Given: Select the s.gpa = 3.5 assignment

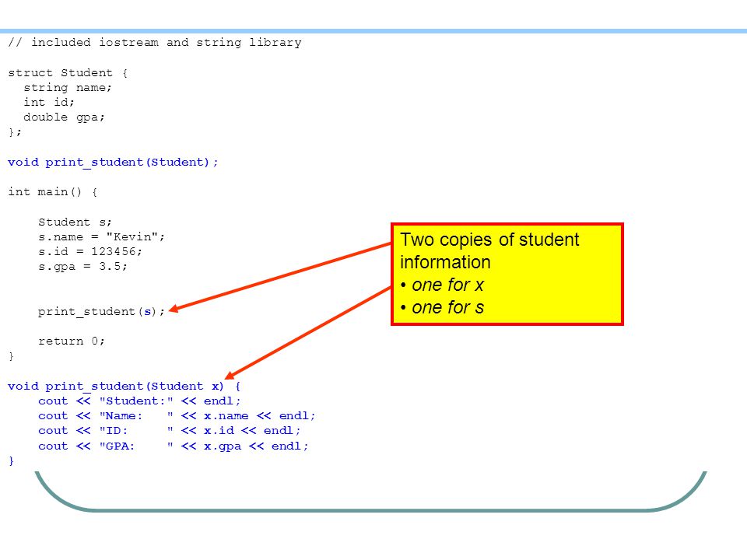Looking at the screenshot, I should 83,266.
